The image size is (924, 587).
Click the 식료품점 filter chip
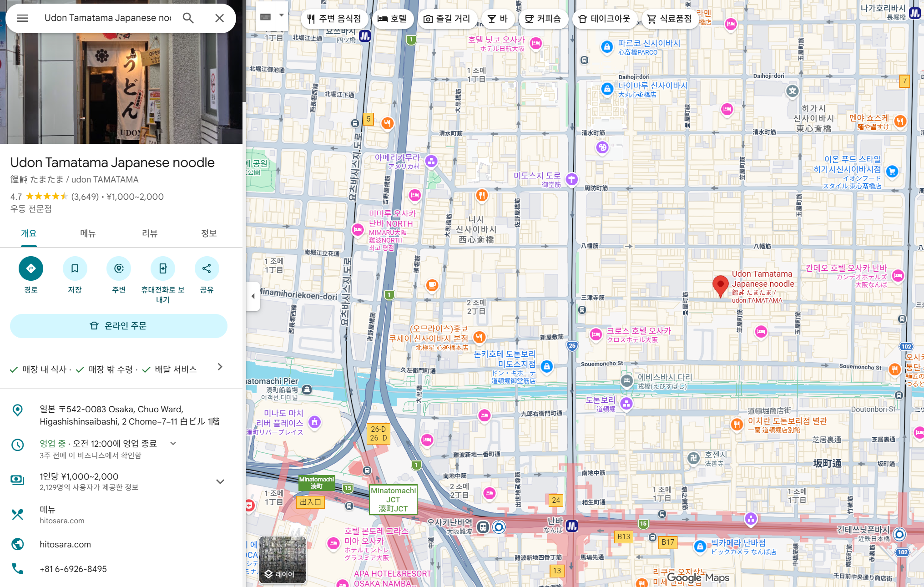click(669, 19)
